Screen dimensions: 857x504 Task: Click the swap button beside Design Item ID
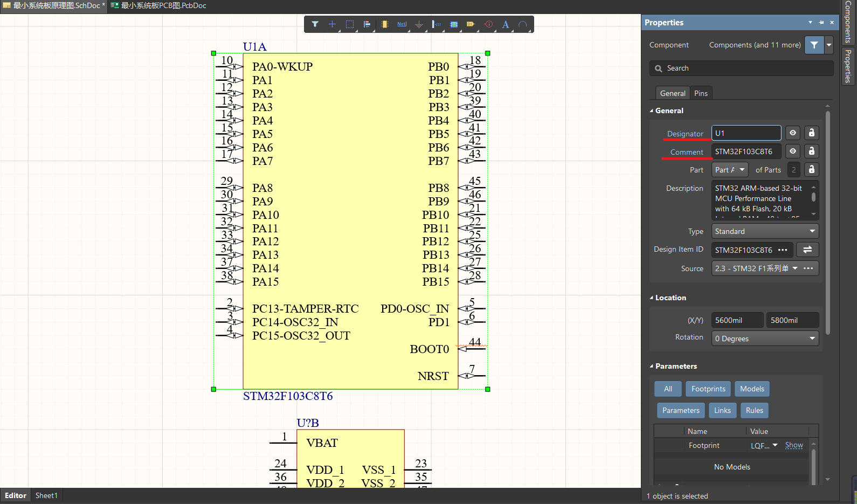pyautogui.click(x=807, y=250)
